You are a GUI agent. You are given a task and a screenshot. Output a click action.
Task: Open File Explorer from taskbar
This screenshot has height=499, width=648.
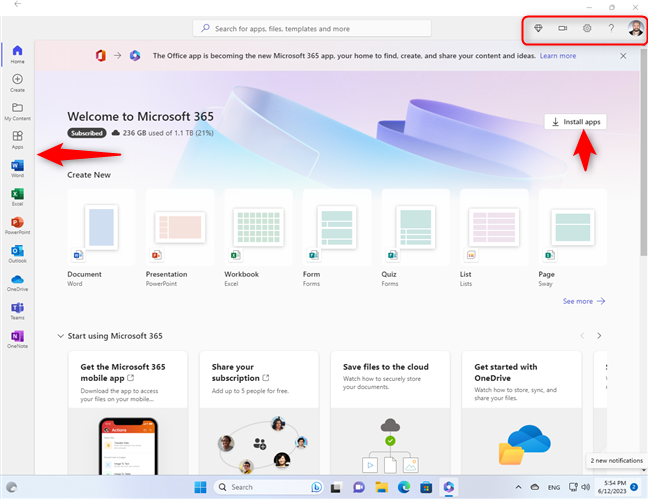coord(381,487)
